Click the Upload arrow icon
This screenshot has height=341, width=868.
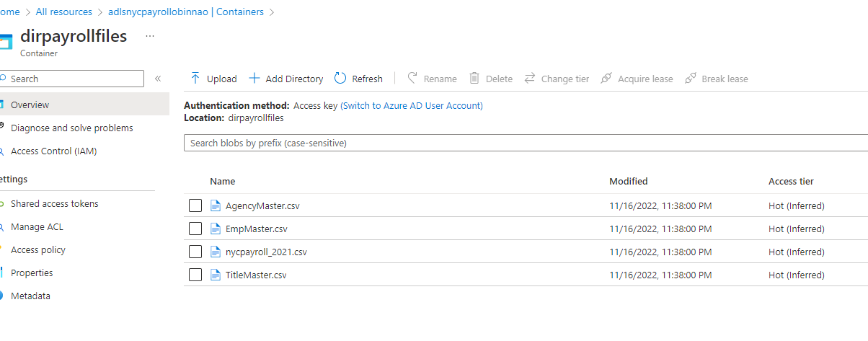[195, 79]
